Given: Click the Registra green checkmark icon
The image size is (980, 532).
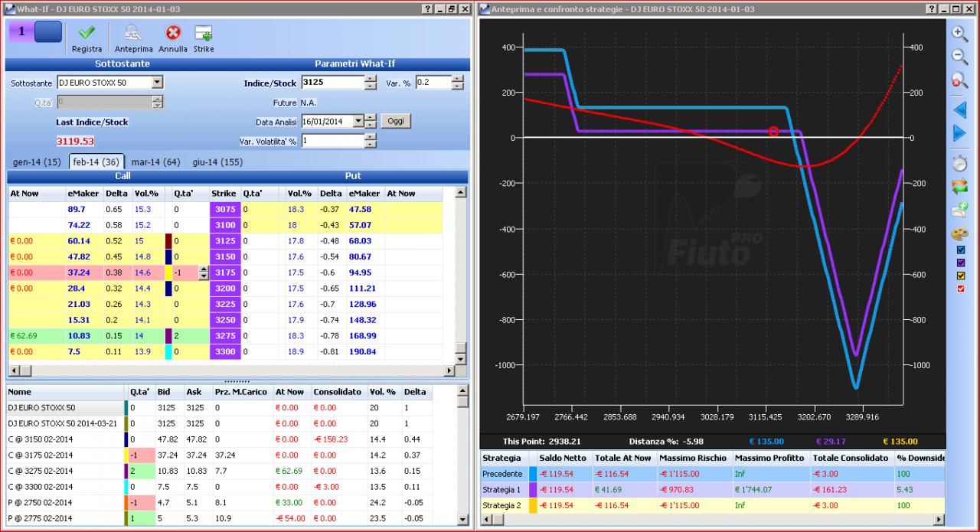Looking at the screenshot, I should pyautogui.click(x=87, y=33).
